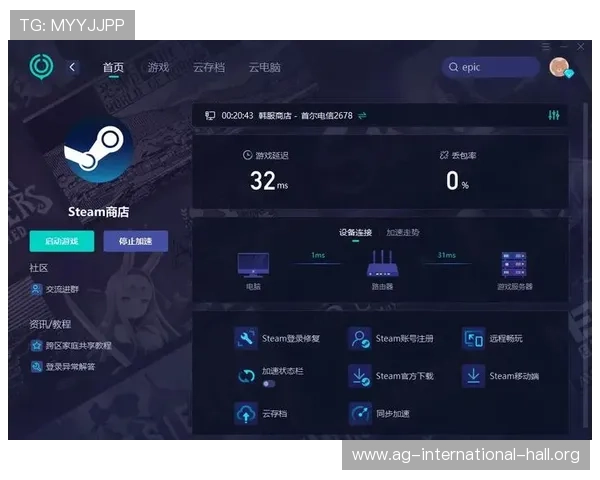Viewport: 600px width, 480px height.
Task: Click the 丢包率 0% value
Action: pyautogui.click(x=457, y=181)
